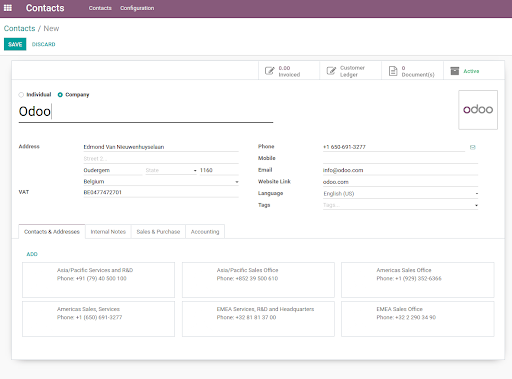Click the Save button

click(x=15, y=44)
